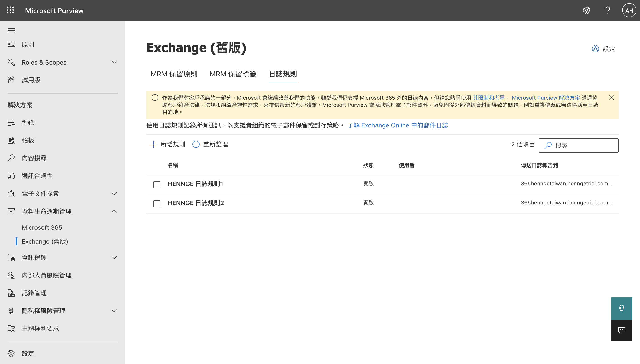Click the 內部人員風險管理 person icon
The image size is (640, 364).
coord(11,275)
